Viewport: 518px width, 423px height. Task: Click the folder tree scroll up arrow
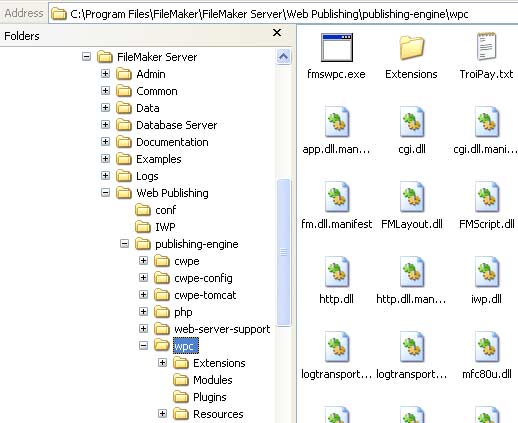coord(283,57)
